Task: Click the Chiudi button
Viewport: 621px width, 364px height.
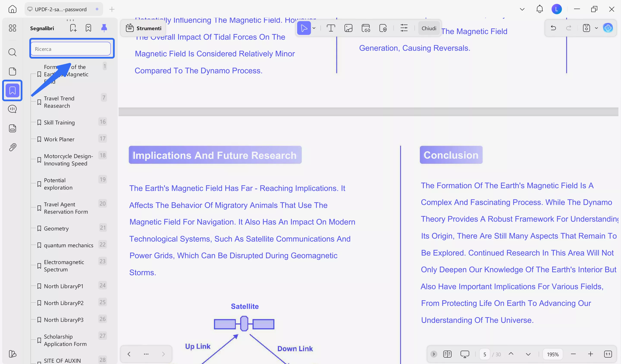Action: (x=429, y=28)
